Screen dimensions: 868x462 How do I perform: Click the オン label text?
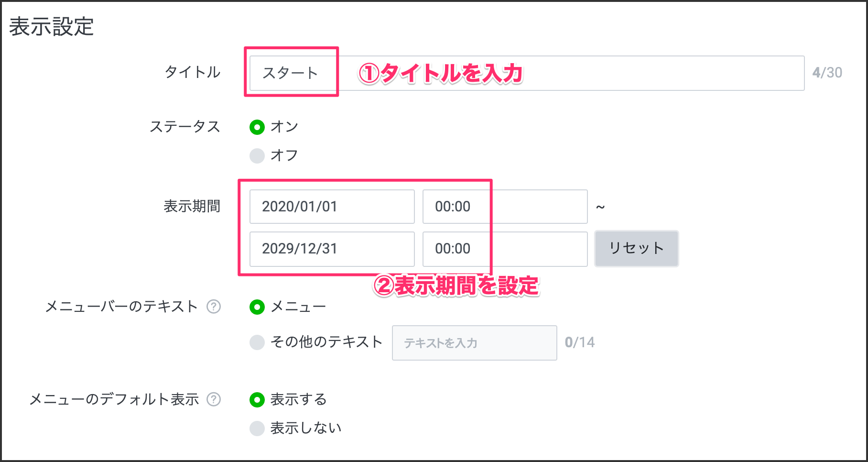(284, 127)
